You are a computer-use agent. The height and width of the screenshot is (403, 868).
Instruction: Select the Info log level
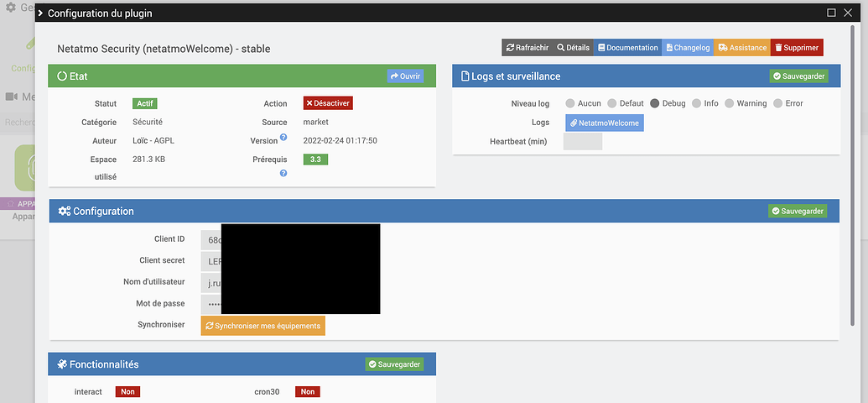tap(696, 103)
